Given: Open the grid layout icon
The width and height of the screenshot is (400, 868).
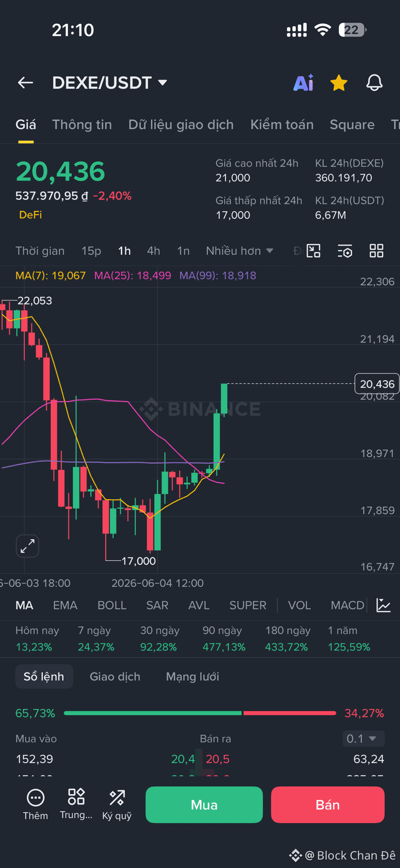Looking at the screenshot, I should 376,251.
